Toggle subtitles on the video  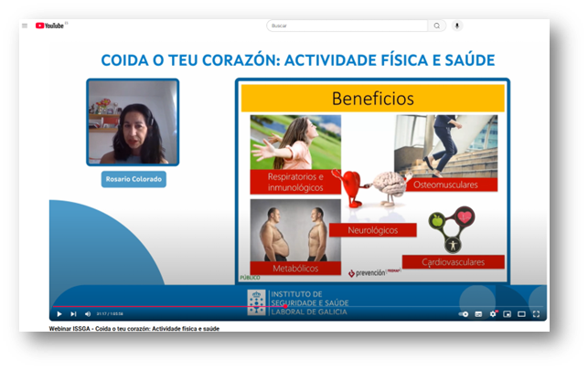(480, 314)
